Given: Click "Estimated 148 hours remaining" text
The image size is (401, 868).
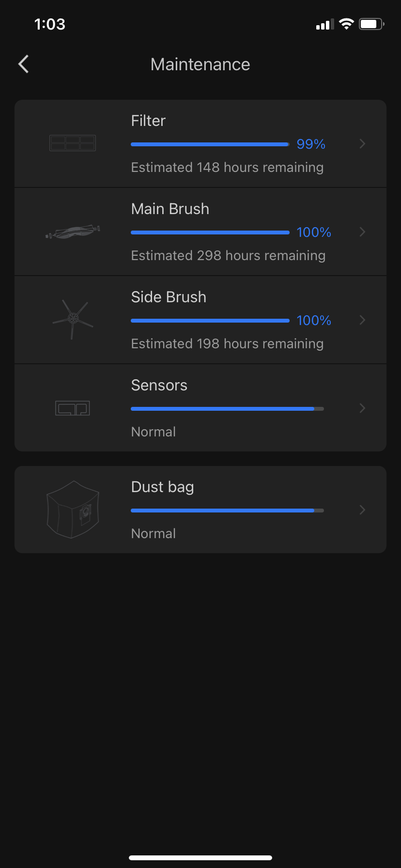Looking at the screenshot, I should tap(227, 168).
